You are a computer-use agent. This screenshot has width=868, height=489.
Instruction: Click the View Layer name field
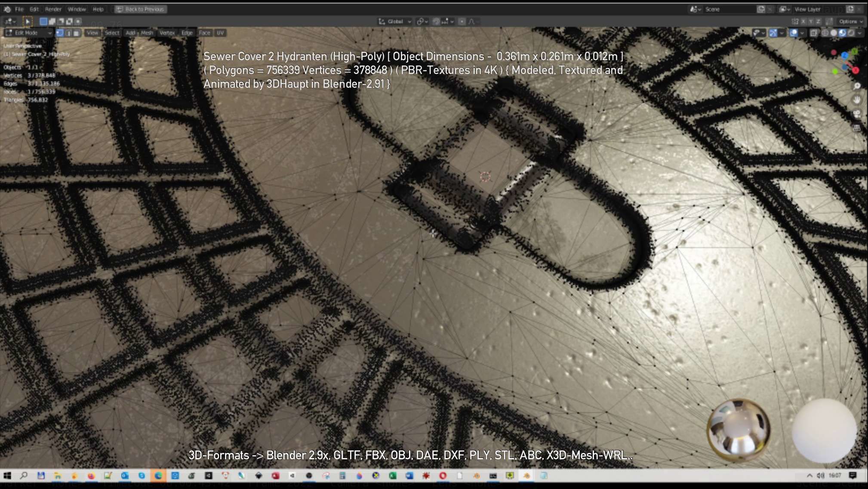tap(819, 9)
